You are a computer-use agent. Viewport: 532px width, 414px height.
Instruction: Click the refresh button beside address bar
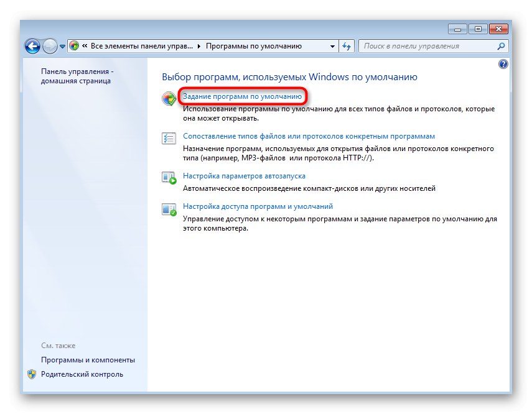(x=347, y=46)
